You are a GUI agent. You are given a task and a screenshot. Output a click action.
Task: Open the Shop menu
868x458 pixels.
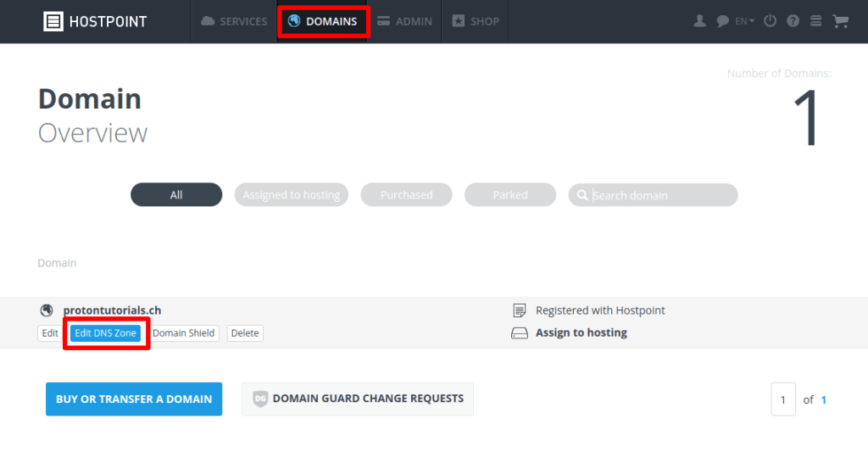coord(475,21)
